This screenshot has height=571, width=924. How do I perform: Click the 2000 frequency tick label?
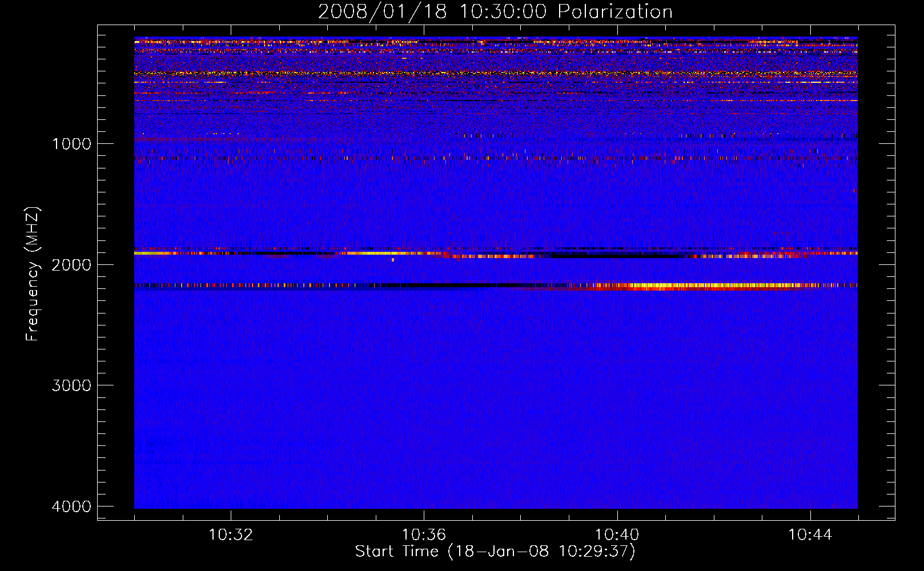[x=71, y=265]
